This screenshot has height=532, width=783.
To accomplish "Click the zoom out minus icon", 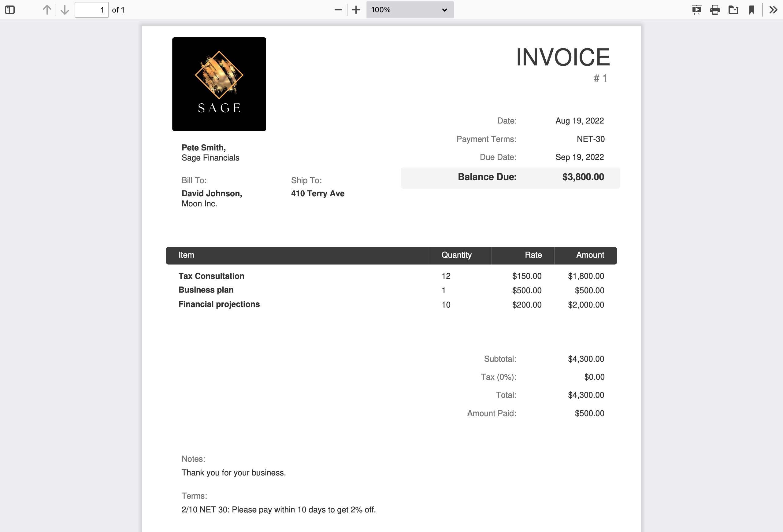I will pos(337,9).
